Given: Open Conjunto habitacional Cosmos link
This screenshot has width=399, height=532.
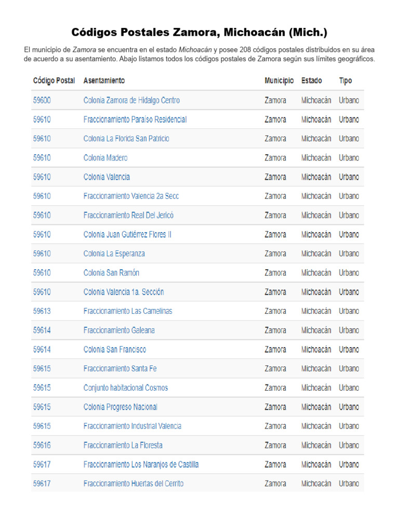Looking at the screenshot, I should click(x=126, y=388).
